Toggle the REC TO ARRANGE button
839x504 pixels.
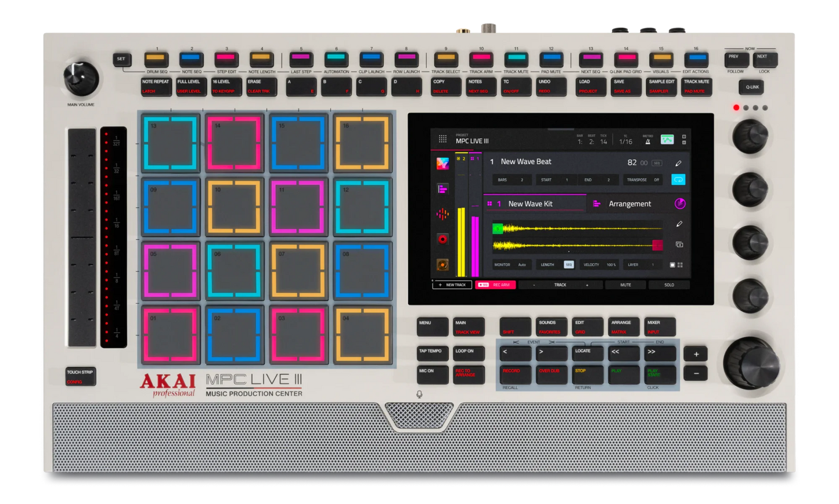pos(469,375)
